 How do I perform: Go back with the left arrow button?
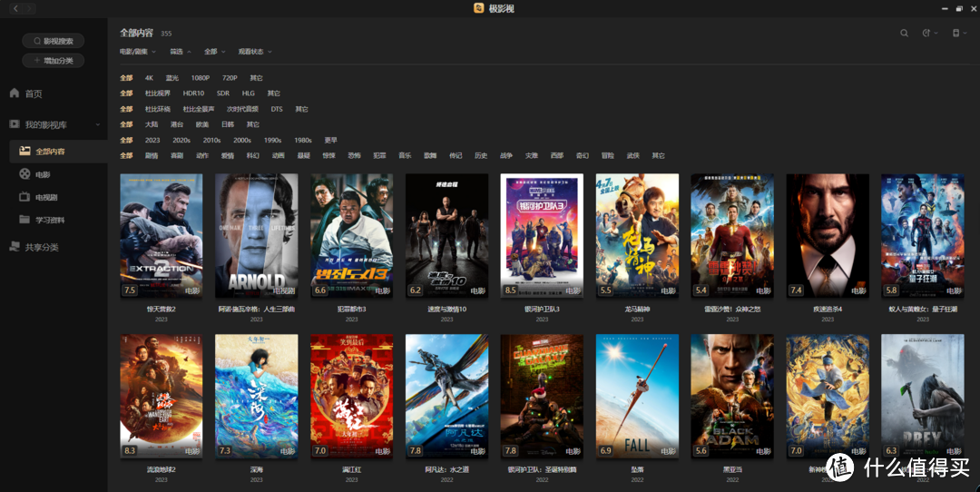pos(15,8)
